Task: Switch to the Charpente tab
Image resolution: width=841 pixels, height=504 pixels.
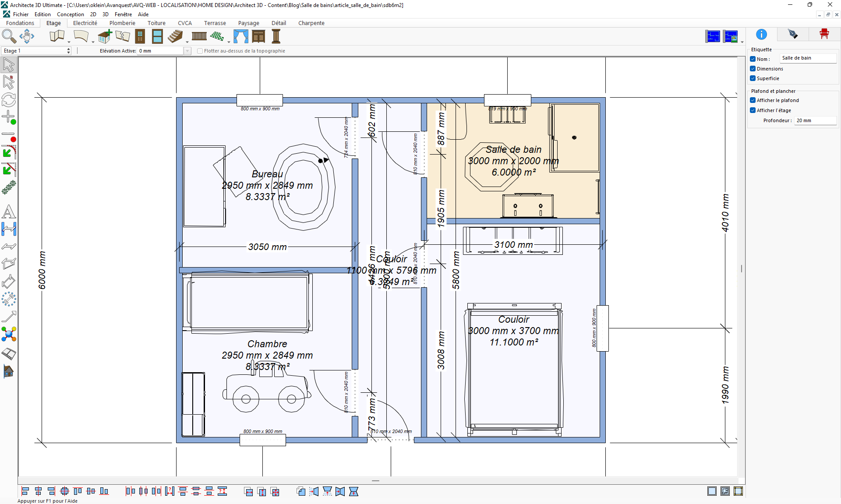Action: [x=311, y=23]
